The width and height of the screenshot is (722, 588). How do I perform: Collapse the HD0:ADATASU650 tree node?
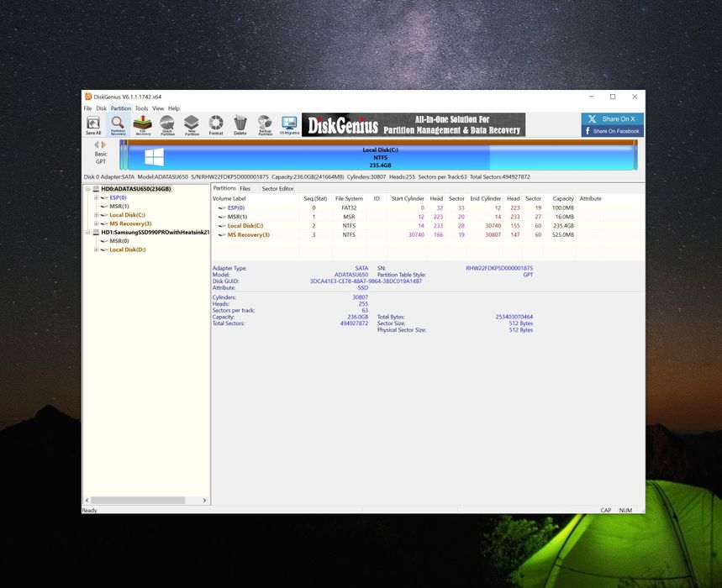(87, 189)
